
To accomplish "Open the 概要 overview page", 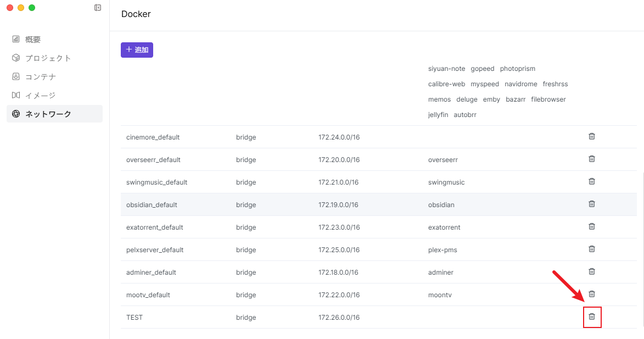I will pyautogui.click(x=33, y=40).
